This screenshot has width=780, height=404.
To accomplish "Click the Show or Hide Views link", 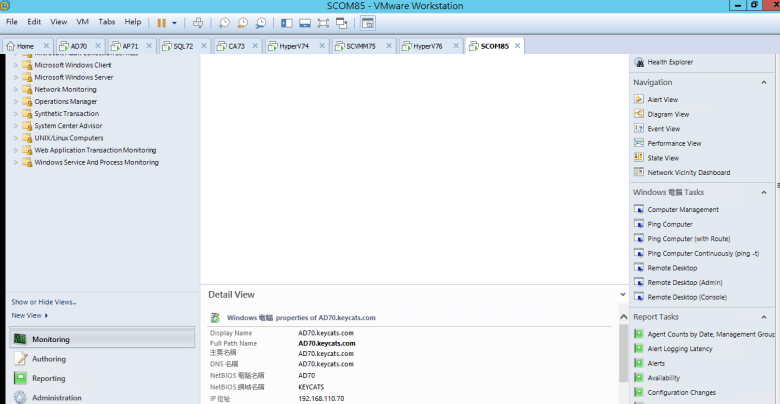I will (44, 301).
